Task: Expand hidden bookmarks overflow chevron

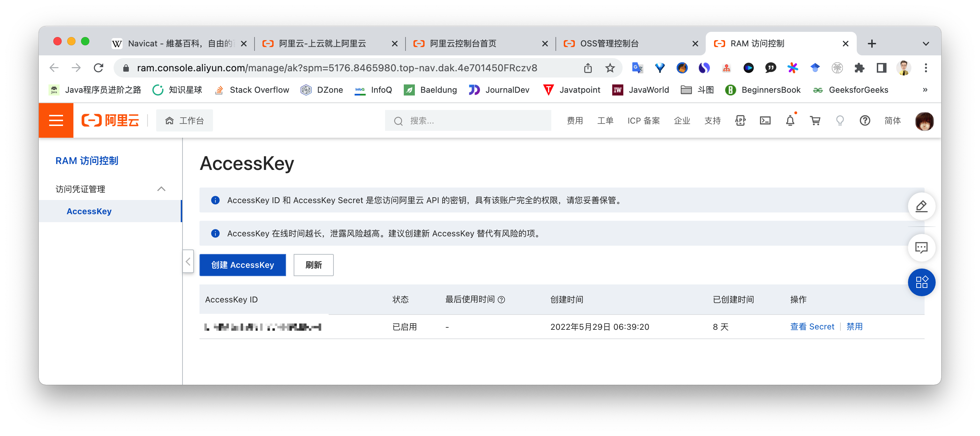Action: [x=925, y=90]
